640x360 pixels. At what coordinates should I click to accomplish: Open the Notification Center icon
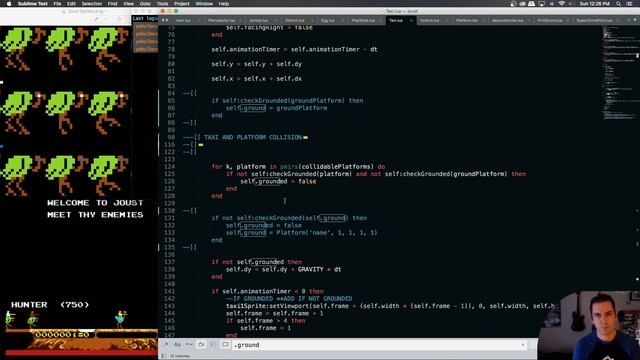tap(630, 4)
